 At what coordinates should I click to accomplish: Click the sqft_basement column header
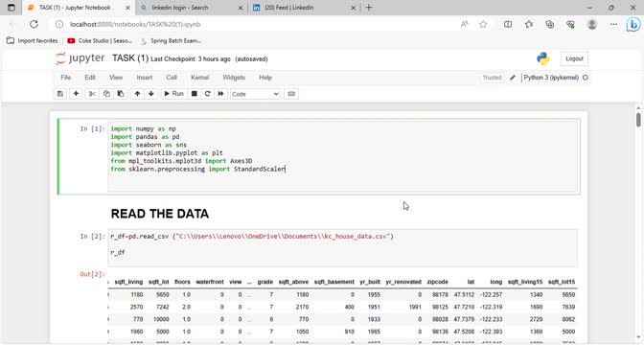[x=333, y=282]
